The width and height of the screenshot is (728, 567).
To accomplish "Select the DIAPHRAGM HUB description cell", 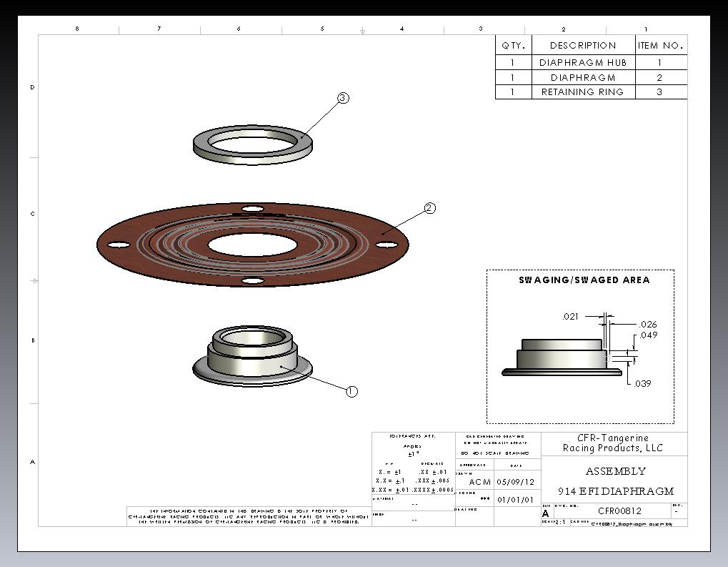I will click(x=583, y=62).
